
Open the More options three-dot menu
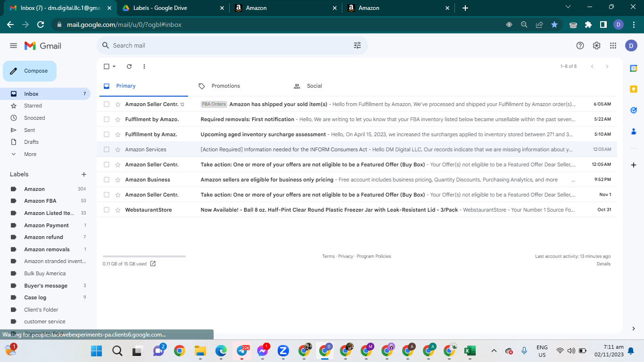[x=144, y=66]
